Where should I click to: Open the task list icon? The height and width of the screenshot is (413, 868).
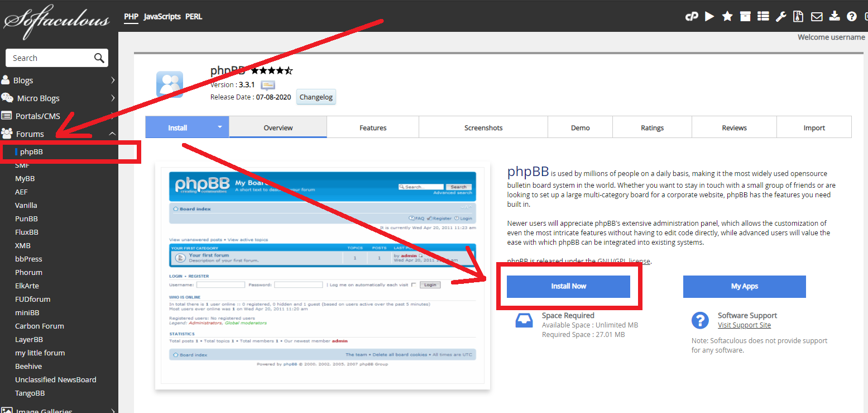pyautogui.click(x=763, y=17)
